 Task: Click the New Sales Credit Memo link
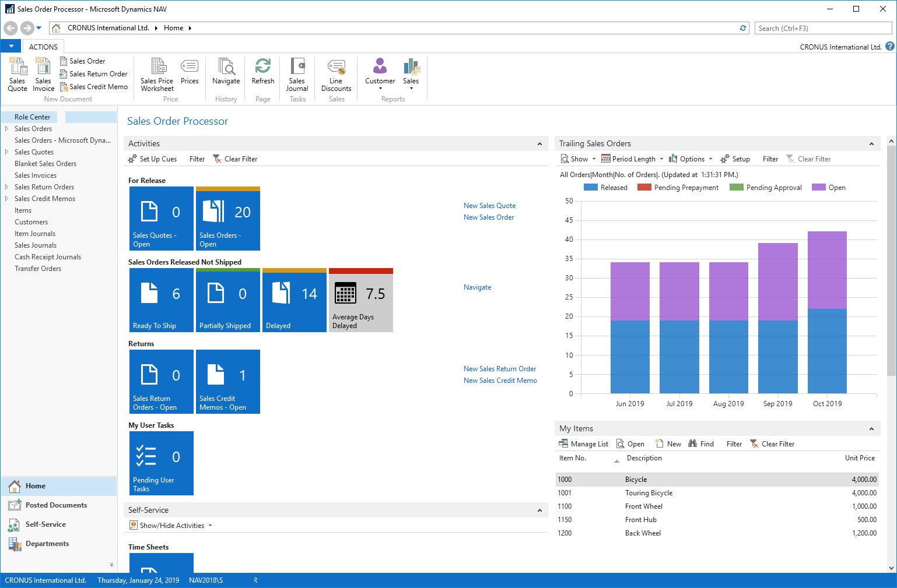click(500, 381)
